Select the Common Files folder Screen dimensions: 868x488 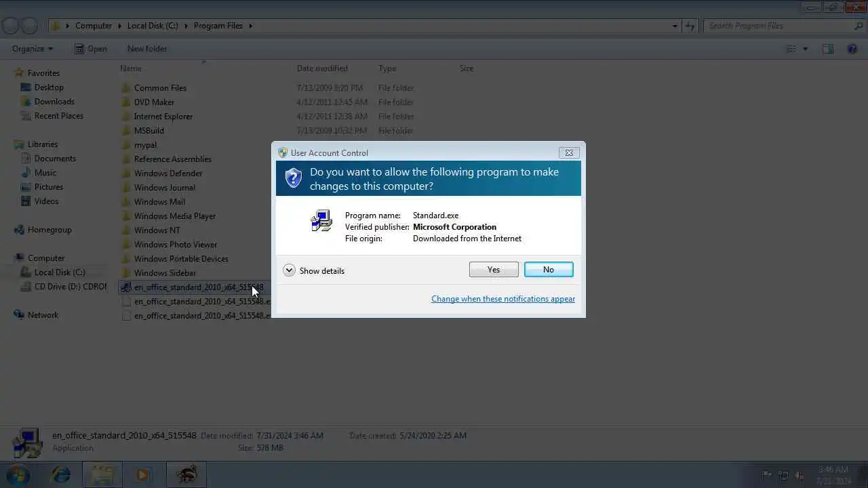coord(160,88)
